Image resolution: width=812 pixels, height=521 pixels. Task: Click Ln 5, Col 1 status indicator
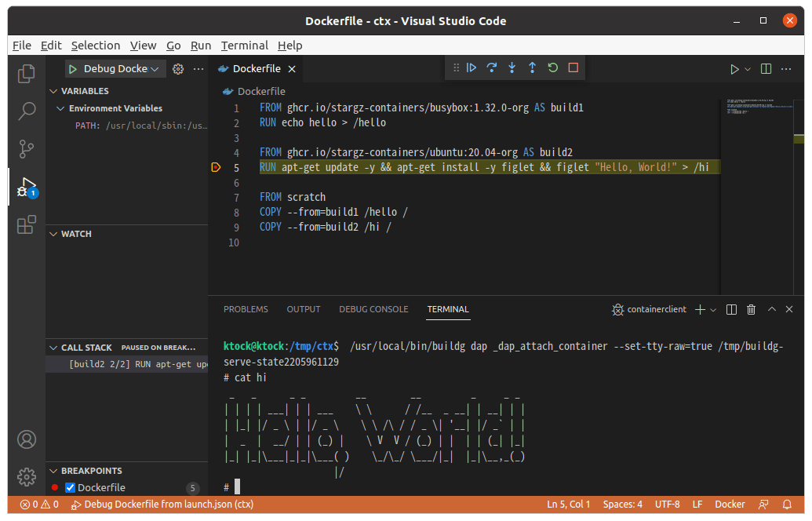(x=569, y=505)
